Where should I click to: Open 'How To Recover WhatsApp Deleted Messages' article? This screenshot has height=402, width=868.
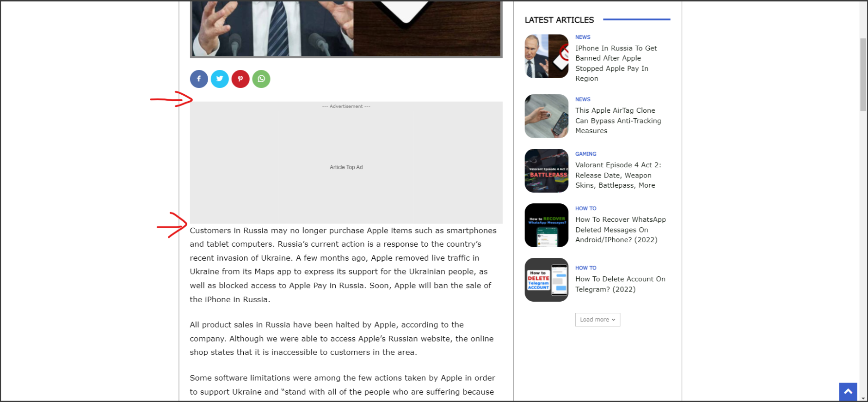(x=621, y=230)
